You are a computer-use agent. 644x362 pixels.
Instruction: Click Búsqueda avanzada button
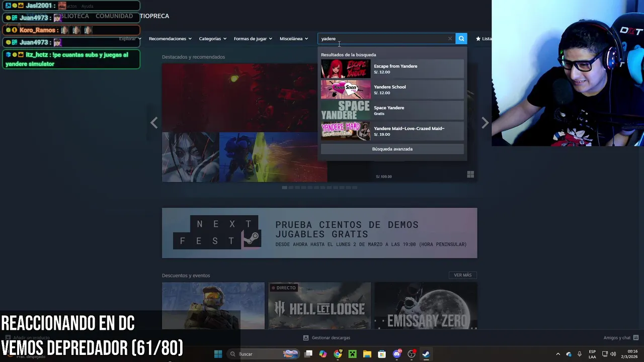392,149
